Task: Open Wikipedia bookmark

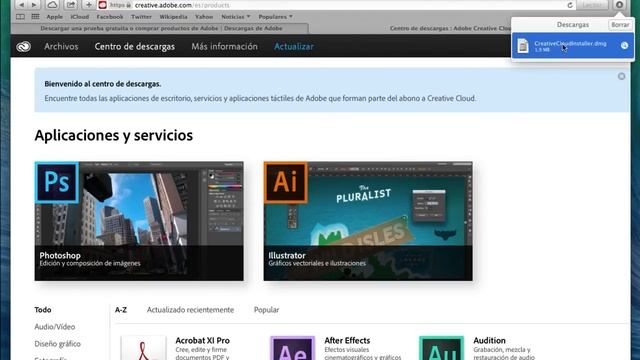Action: [x=173, y=17]
